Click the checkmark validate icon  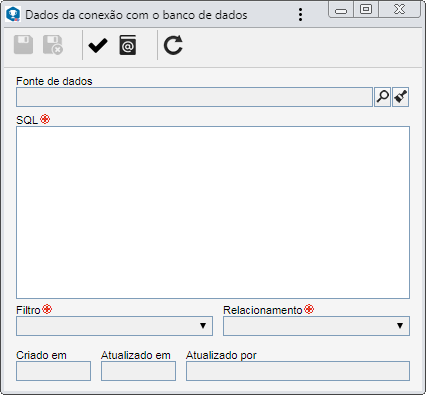point(98,45)
